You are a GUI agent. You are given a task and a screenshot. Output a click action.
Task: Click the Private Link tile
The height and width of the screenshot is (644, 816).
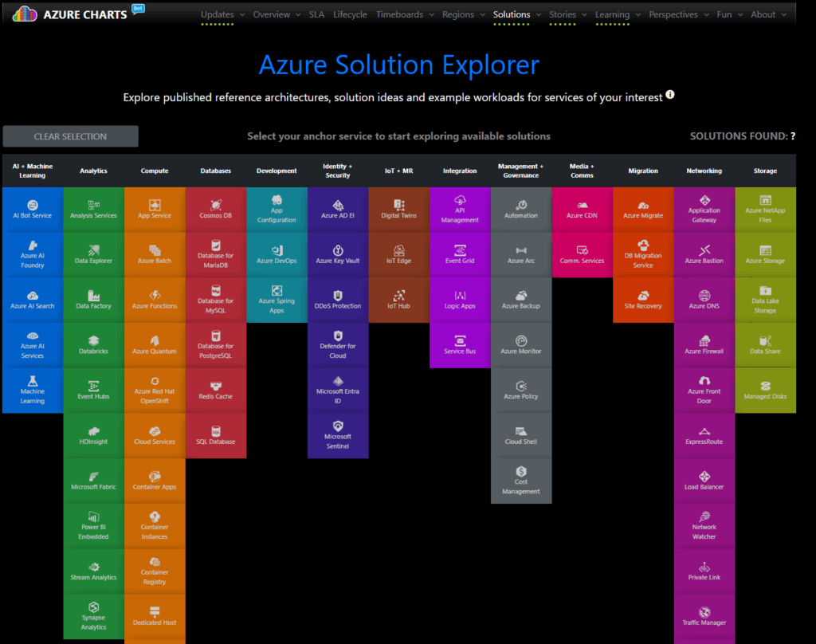pos(704,571)
